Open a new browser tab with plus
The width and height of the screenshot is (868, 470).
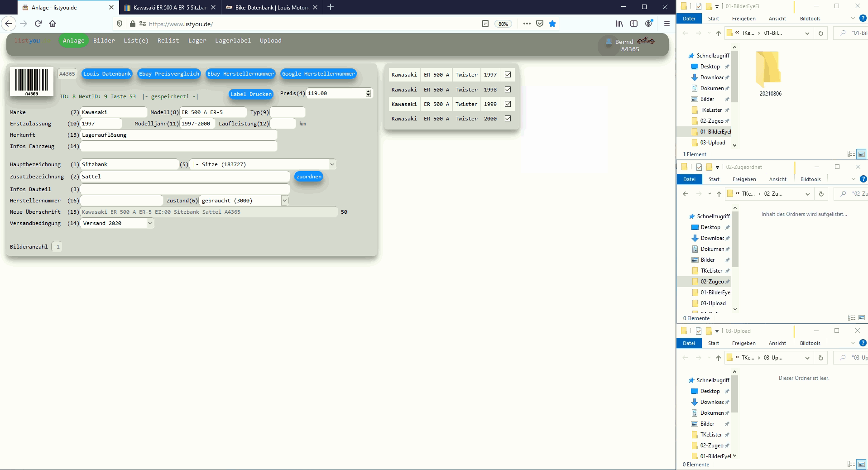tap(331, 7)
